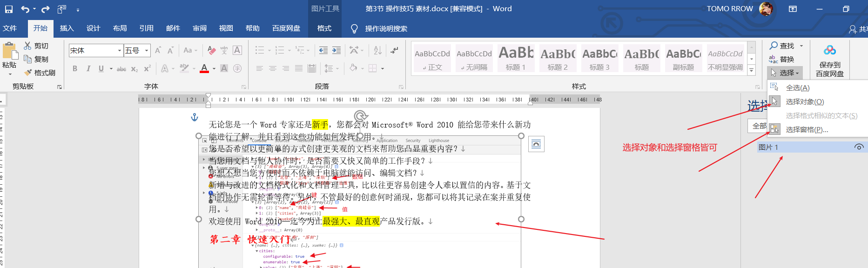Insert a bulleted list
Image resolution: width=868 pixels, height=268 pixels.
point(260,50)
